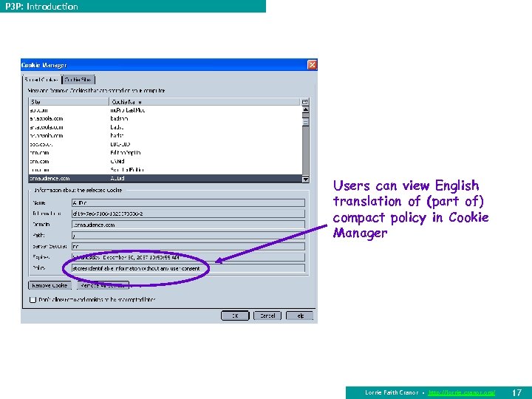Click the Path field showing a slash
The height and width of the screenshot is (399, 532).
(188, 236)
